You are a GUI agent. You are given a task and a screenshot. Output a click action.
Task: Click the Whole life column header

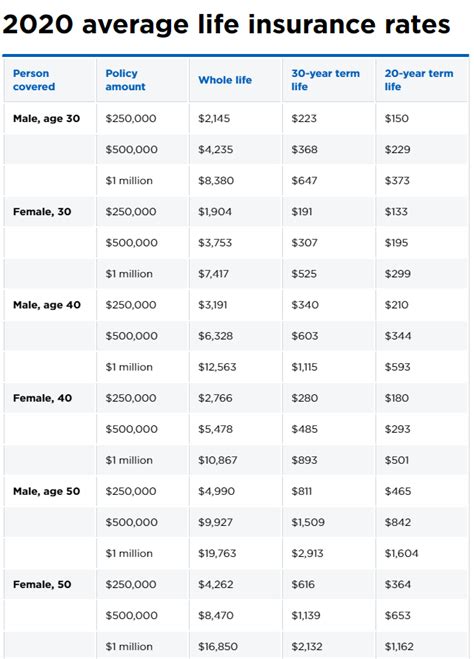(225, 80)
